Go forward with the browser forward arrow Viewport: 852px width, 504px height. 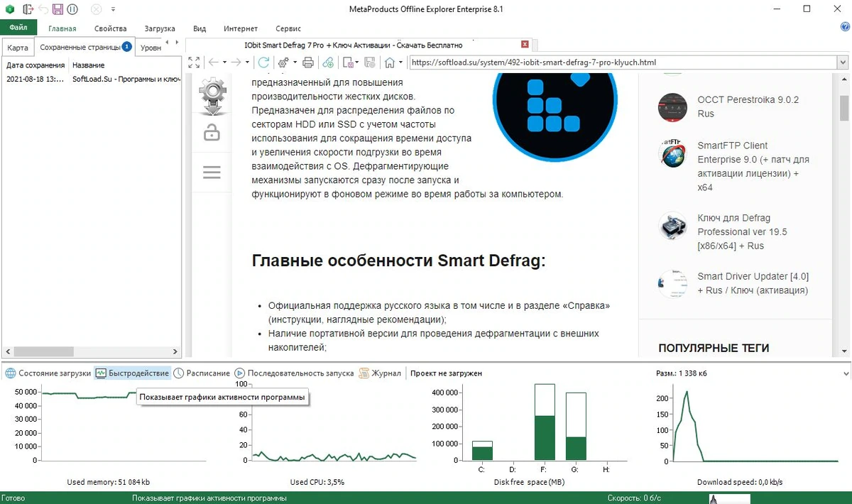(236, 62)
